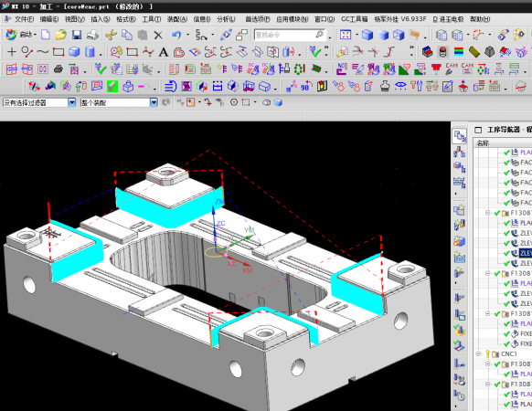Click the scissors Cut icon
The width and height of the screenshot is (532, 411).
tap(111, 35)
